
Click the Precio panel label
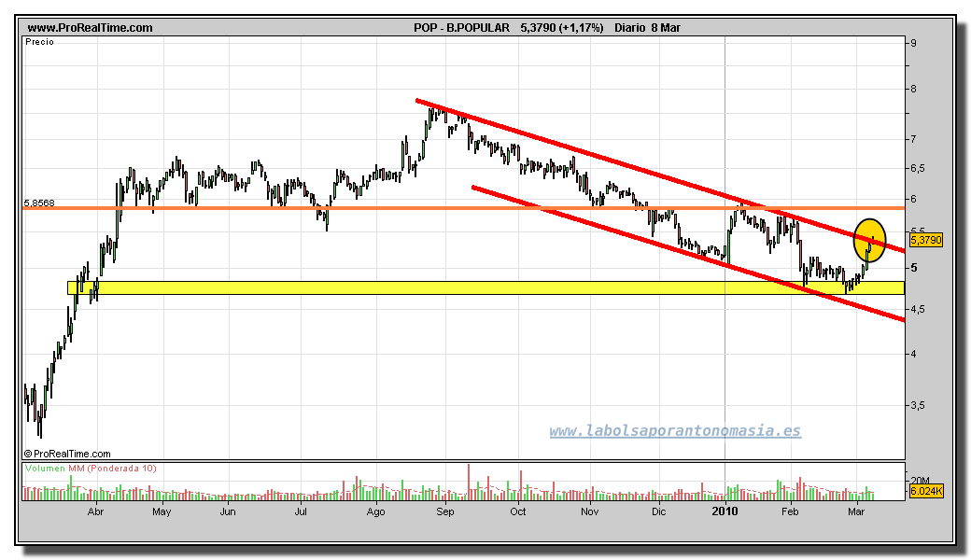pyautogui.click(x=40, y=42)
